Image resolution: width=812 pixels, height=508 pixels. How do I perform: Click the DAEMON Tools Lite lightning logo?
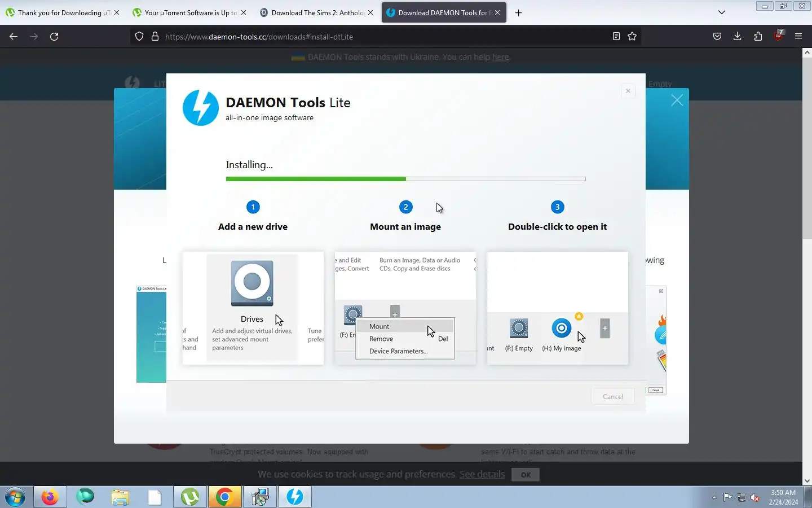(200, 107)
